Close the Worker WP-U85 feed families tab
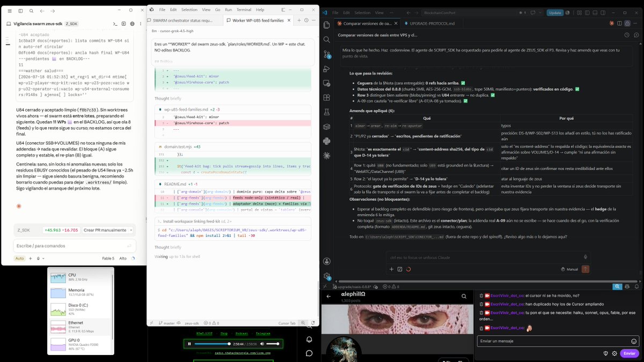 290,20
